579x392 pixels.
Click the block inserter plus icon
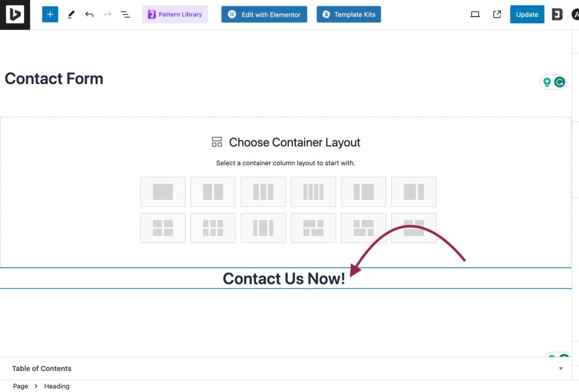(x=50, y=14)
